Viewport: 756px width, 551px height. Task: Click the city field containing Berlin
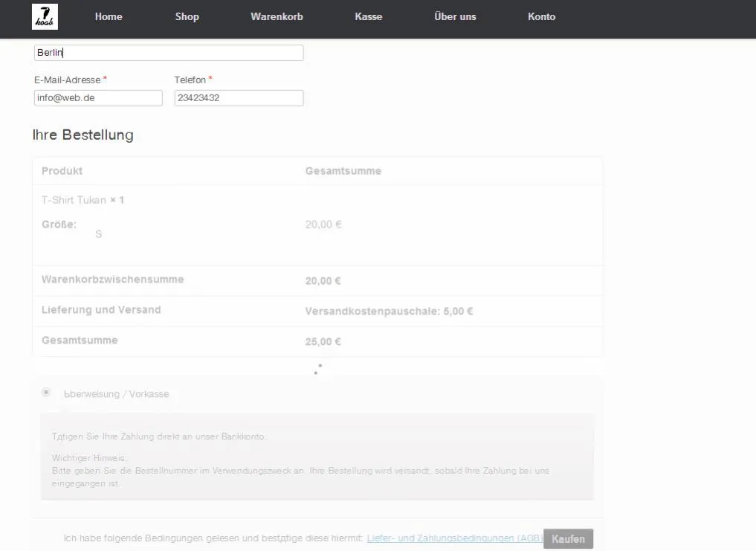click(x=169, y=53)
